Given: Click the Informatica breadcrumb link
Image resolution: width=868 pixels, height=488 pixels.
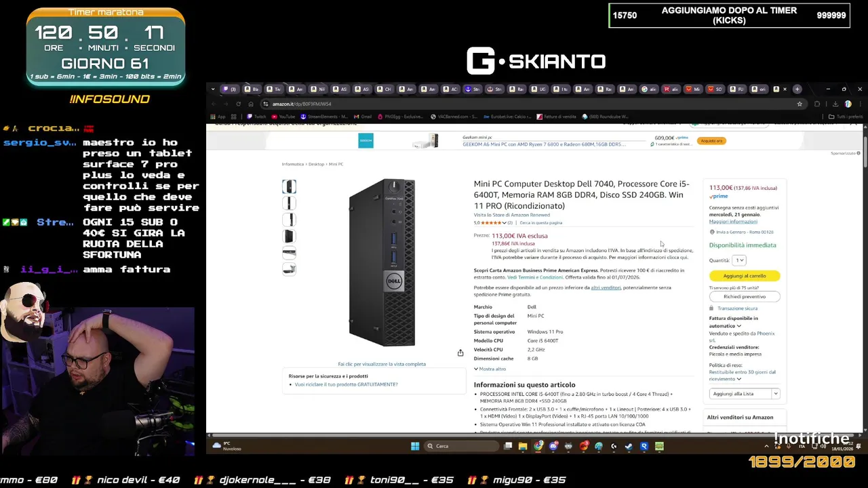Looking at the screenshot, I should [293, 164].
